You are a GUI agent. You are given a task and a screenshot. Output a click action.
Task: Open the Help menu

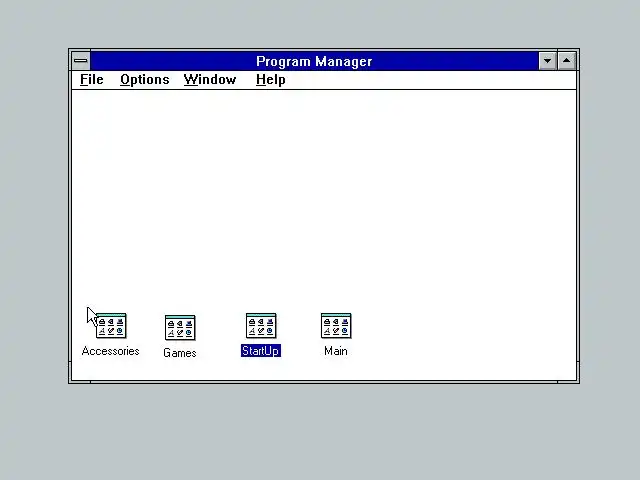click(271, 80)
